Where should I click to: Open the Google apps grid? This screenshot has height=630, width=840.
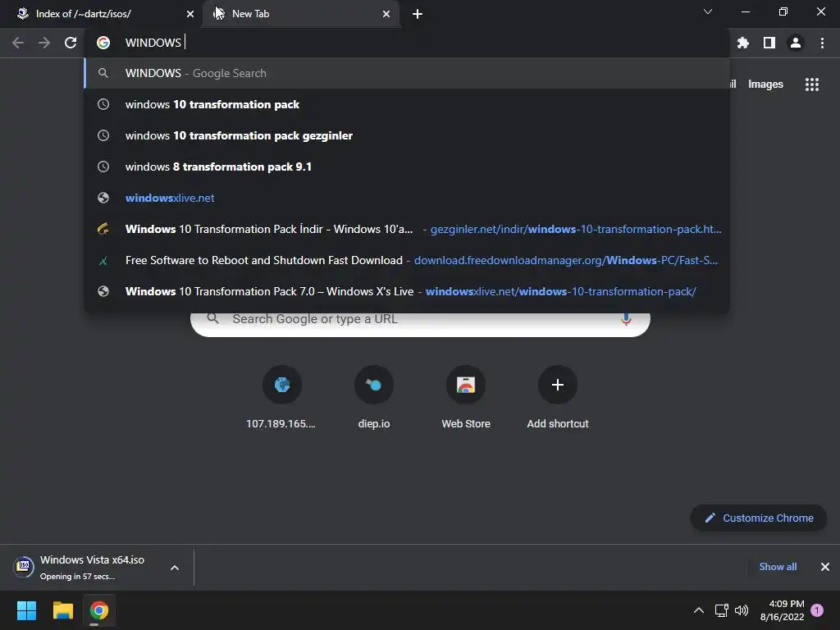812,84
